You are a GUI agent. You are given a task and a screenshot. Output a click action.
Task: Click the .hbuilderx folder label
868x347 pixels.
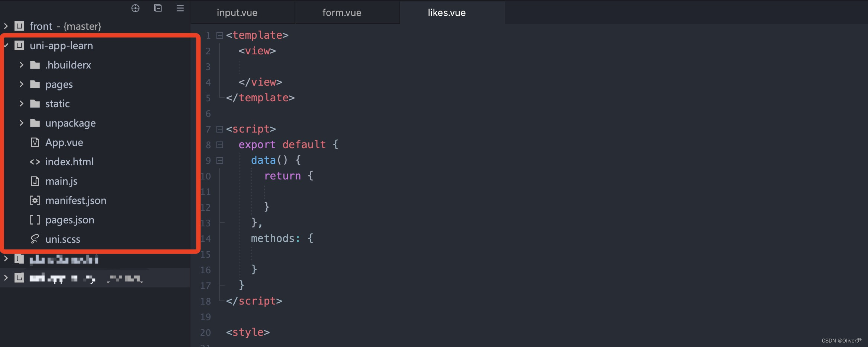click(x=68, y=65)
